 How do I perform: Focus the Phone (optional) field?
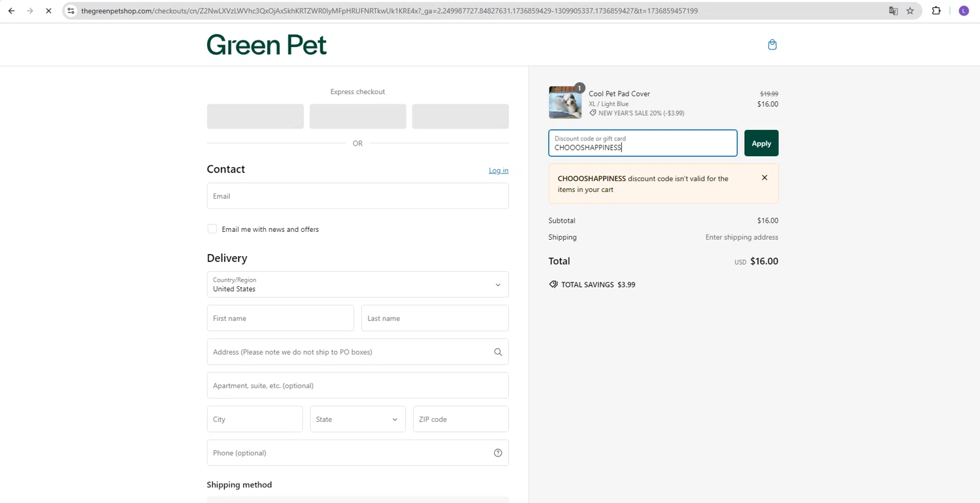(x=357, y=453)
